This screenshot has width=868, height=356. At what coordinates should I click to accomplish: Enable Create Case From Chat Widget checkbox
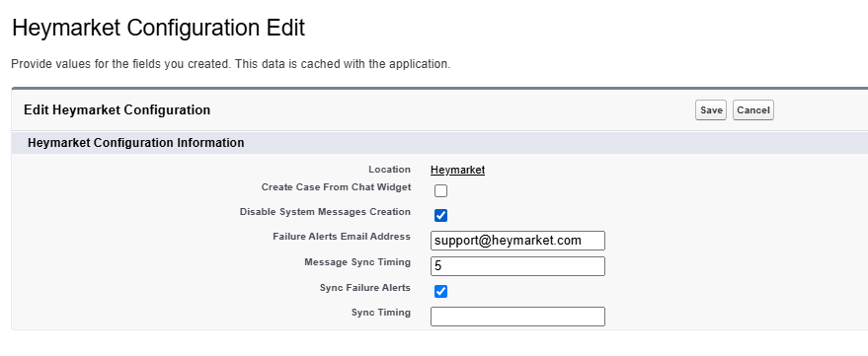click(x=440, y=191)
